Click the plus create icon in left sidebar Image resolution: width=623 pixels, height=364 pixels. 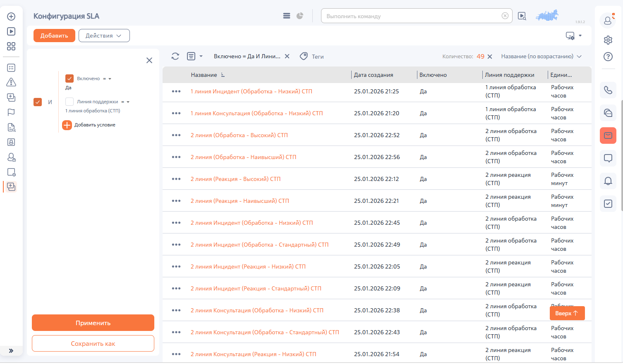click(11, 17)
